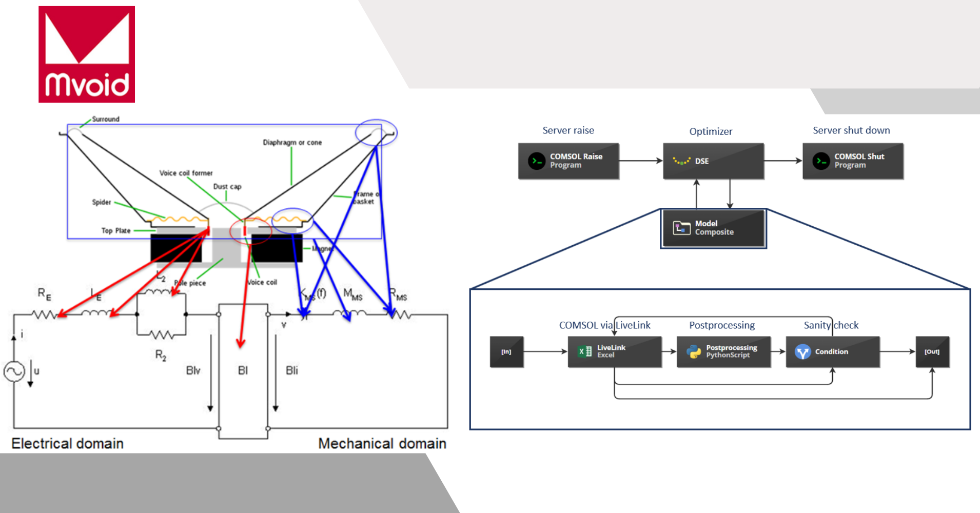
Task: Click the 'Blv' label
Action: click(193, 370)
